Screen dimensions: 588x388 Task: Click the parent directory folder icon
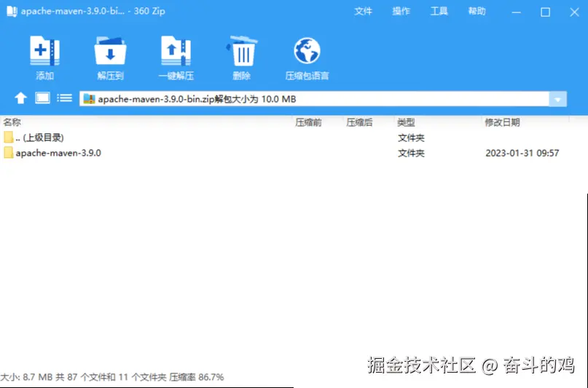coord(9,137)
